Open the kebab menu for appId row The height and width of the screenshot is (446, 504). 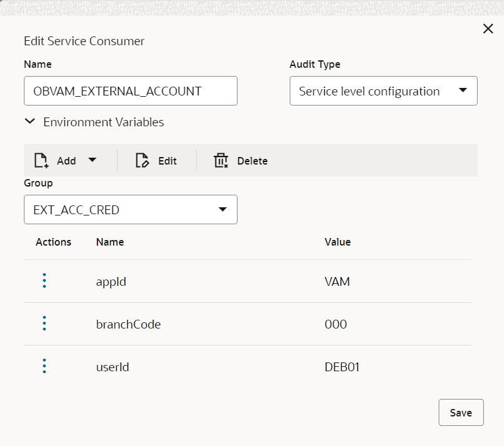tap(44, 281)
